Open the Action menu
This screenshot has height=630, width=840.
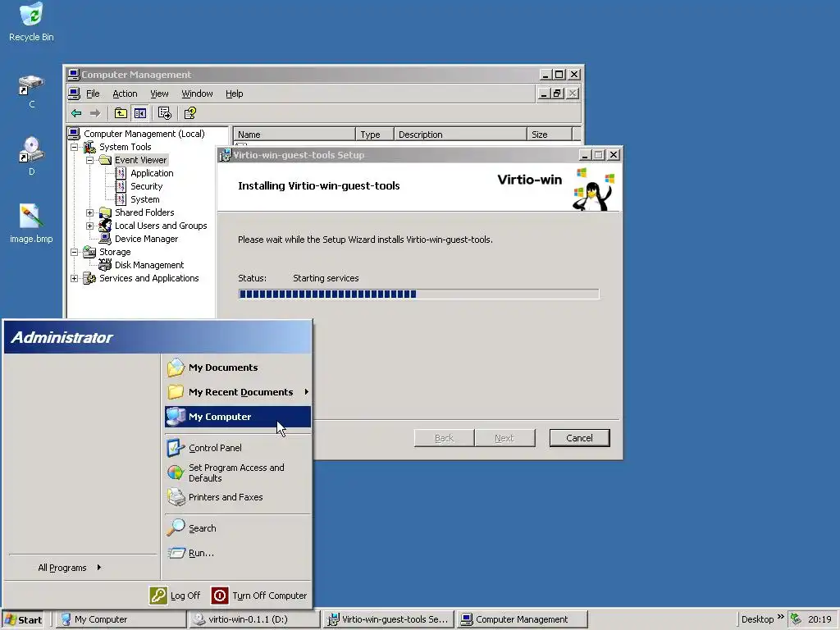[x=125, y=94]
